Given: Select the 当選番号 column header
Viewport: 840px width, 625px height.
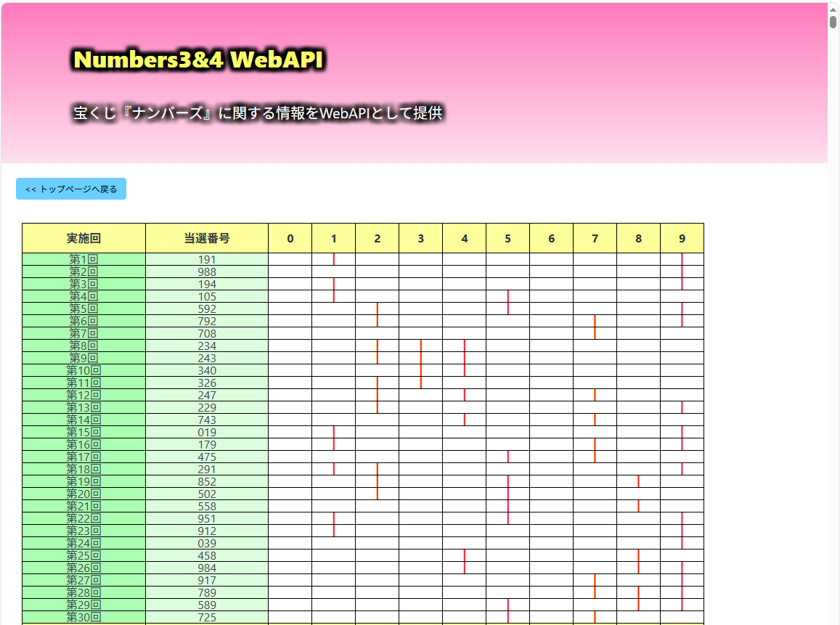Looking at the screenshot, I should 207,238.
